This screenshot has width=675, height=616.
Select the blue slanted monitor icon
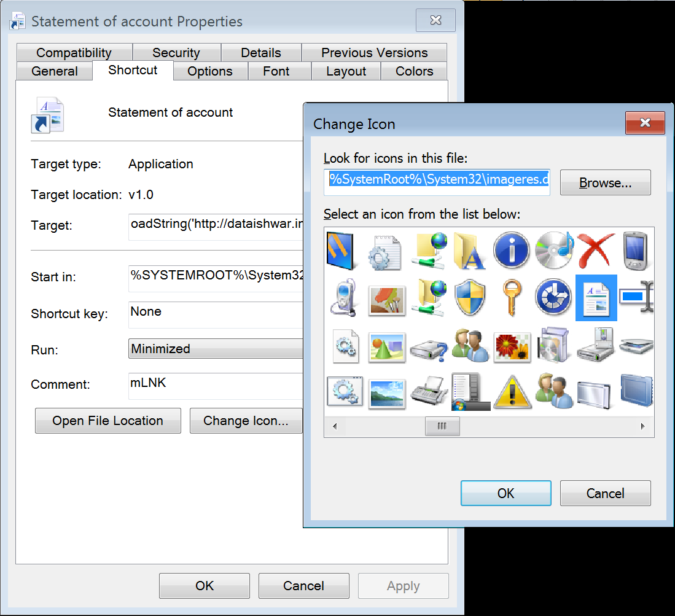(x=340, y=251)
